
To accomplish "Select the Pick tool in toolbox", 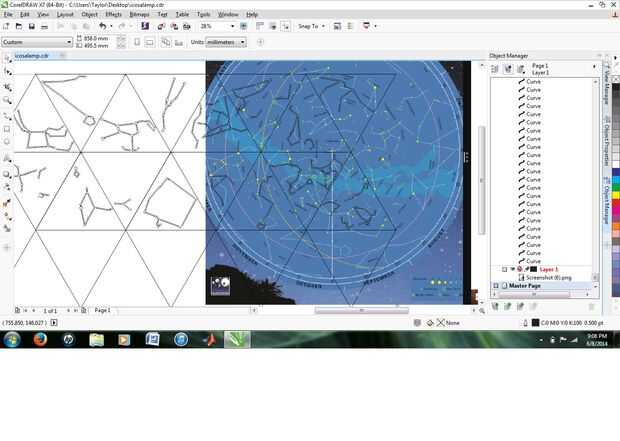I will (7, 59).
